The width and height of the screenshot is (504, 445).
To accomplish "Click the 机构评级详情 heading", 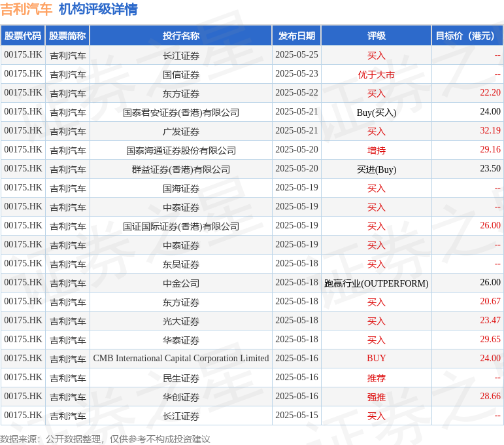I will click(98, 9).
